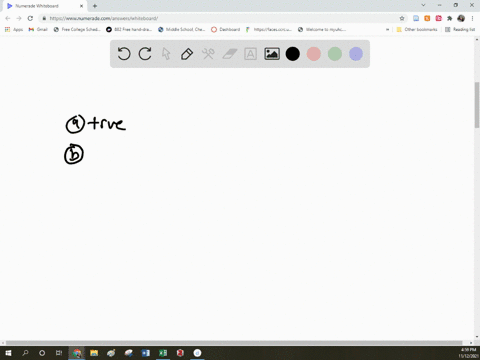Viewport: 480px width, 360px height.
Task: Open File Explorer from taskbar
Action: coord(94,353)
